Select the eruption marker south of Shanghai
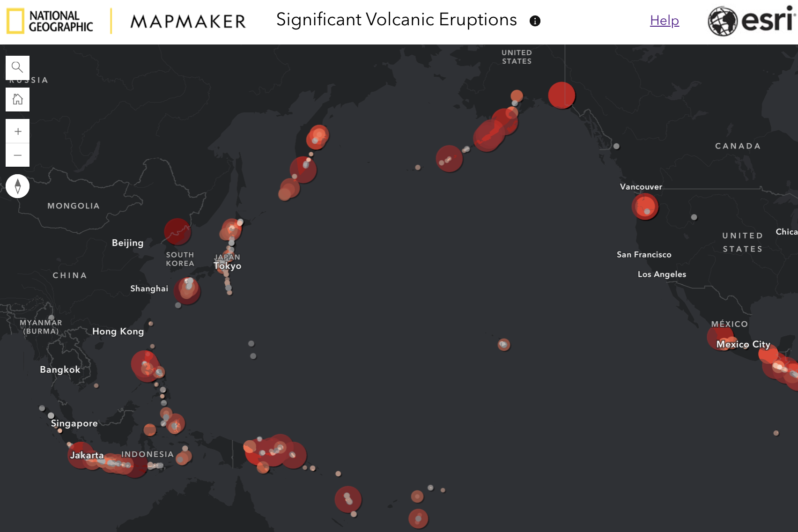Viewport: 798px width, 532px height. click(187, 290)
